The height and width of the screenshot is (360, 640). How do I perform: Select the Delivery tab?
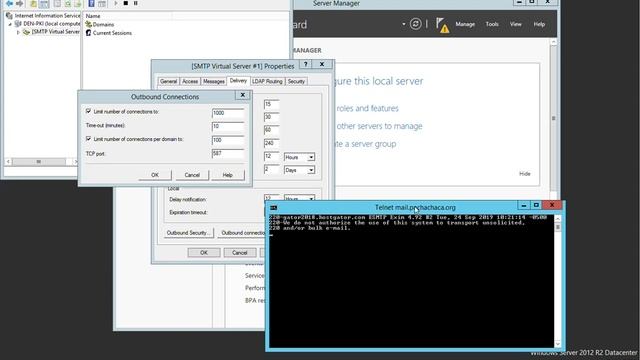coord(238,81)
